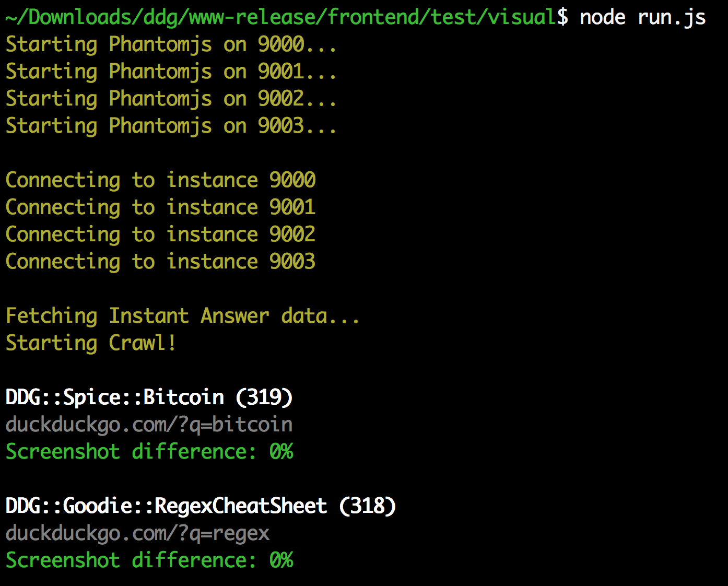The height and width of the screenshot is (586, 728).
Task: Click the "Connecting to instance 9003" line
Action: click(x=160, y=262)
